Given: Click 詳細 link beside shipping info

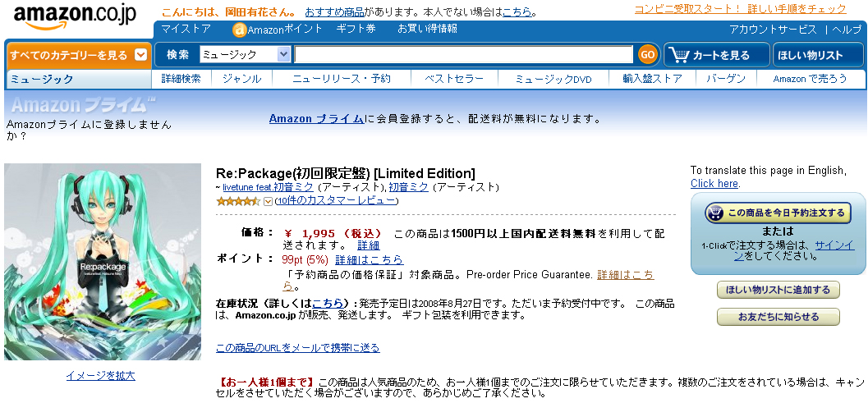Looking at the screenshot, I should [x=368, y=245].
